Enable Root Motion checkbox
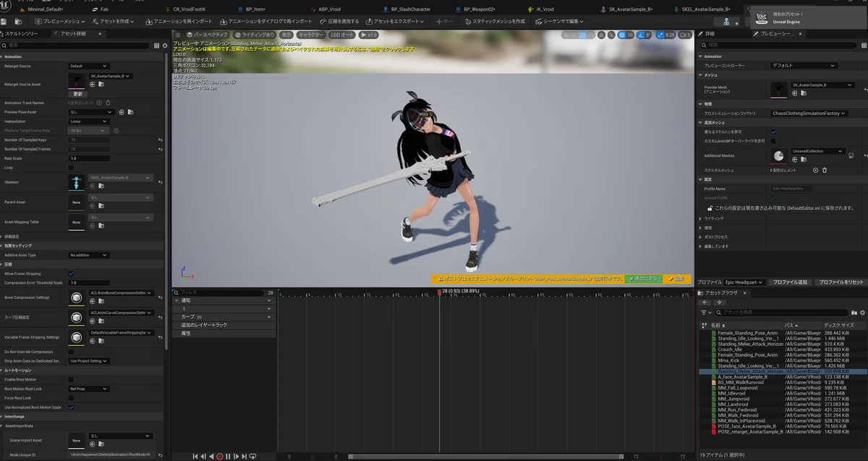The height and width of the screenshot is (461, 868). [71, 379]
